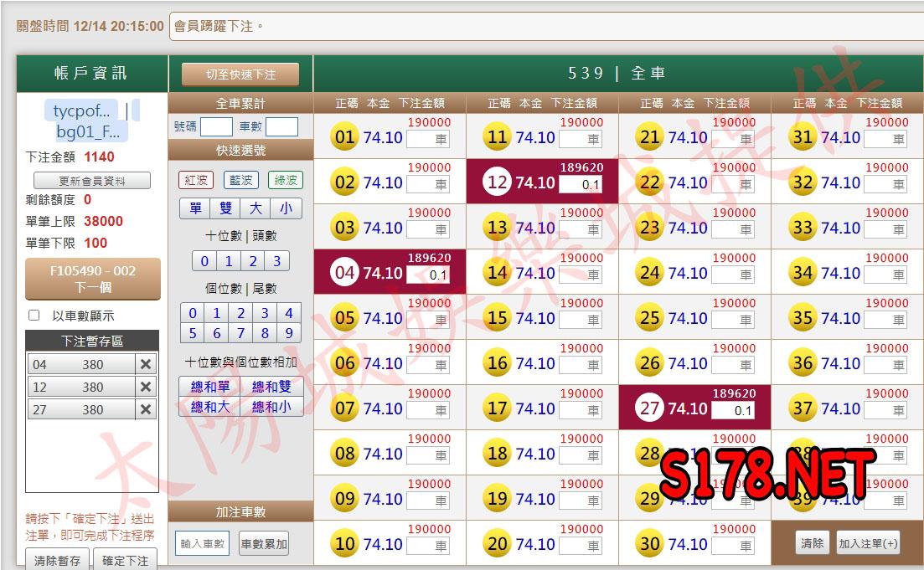The height and width of the screenshot is (570, 924).
Task: Pick tens digit 3 under 十位數
Action: pyautogui.click(x=277, y=261)
